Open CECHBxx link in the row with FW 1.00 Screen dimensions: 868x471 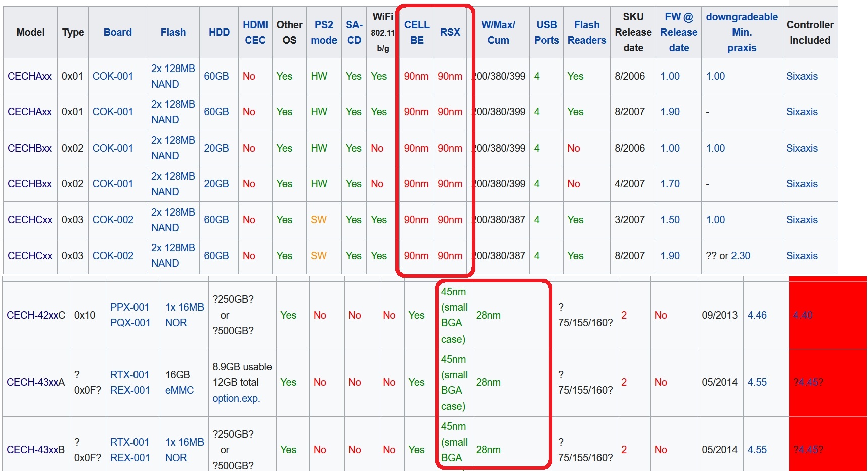pos(30,148)
